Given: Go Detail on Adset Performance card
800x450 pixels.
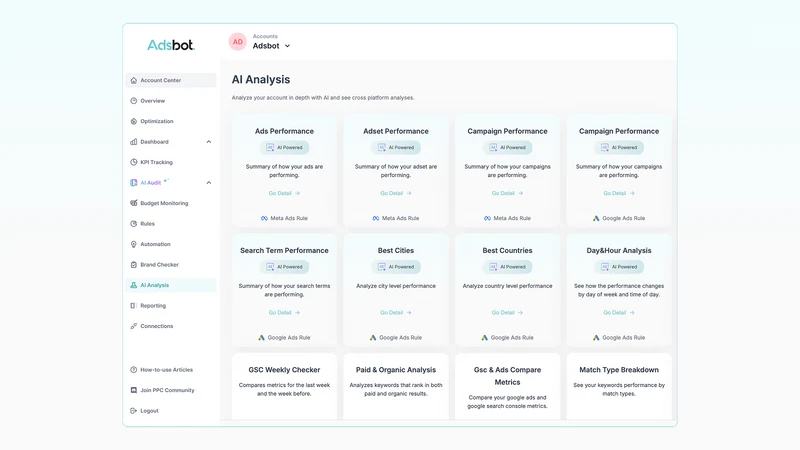Looking at the screenshot, I should [396, 193].
